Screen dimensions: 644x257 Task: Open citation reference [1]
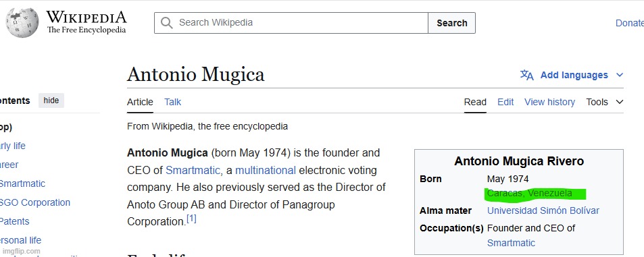(x=191, y=219)
